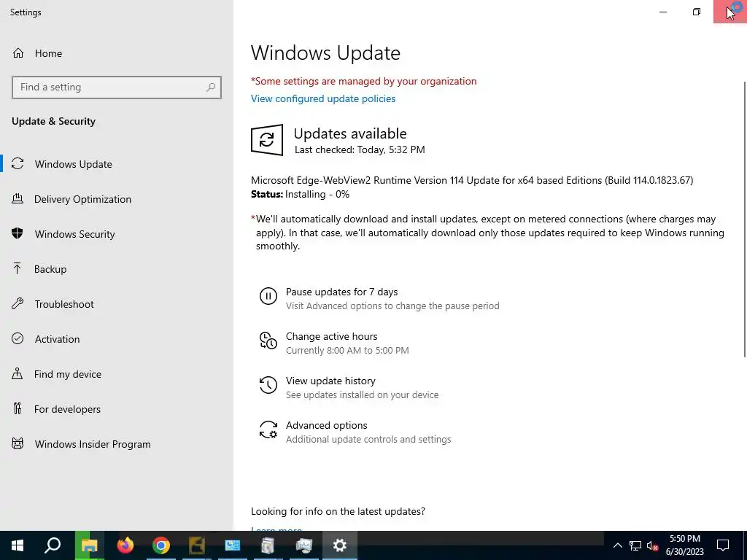
Task: Click the Backup arrow icon
Action: (x=18, y=268)
